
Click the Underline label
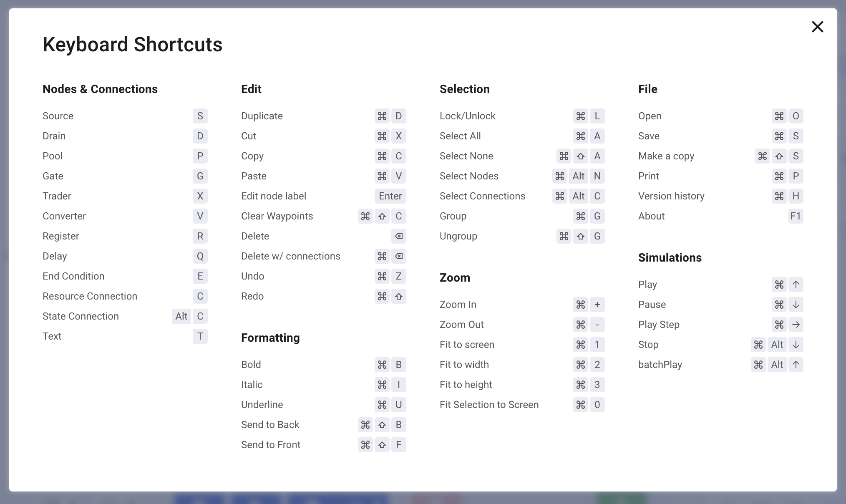pos(262,405)
